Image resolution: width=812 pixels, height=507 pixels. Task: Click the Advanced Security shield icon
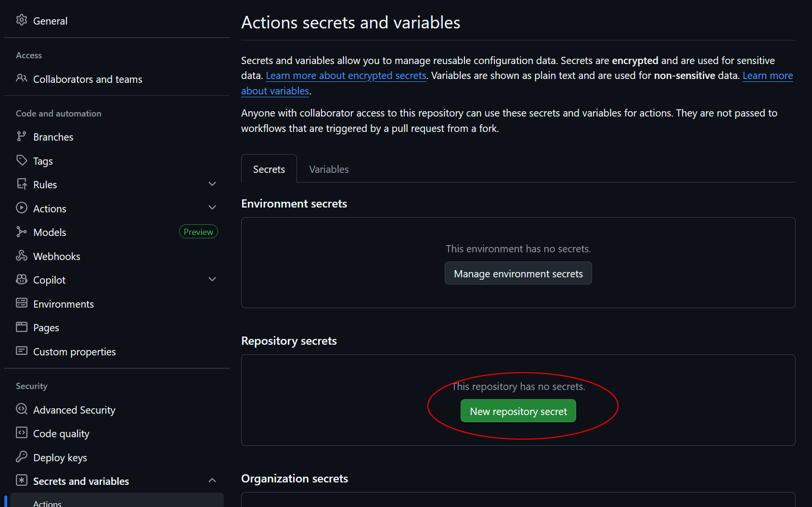pyautogui.click(x=22, y=409)
